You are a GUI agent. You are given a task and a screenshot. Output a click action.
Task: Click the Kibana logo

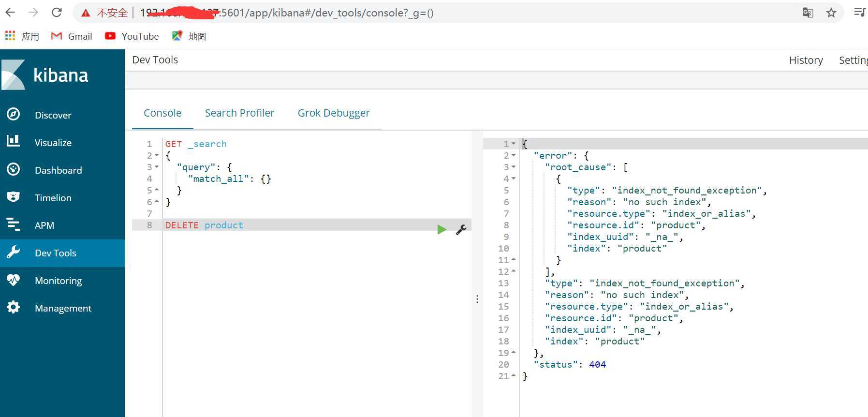45,75
